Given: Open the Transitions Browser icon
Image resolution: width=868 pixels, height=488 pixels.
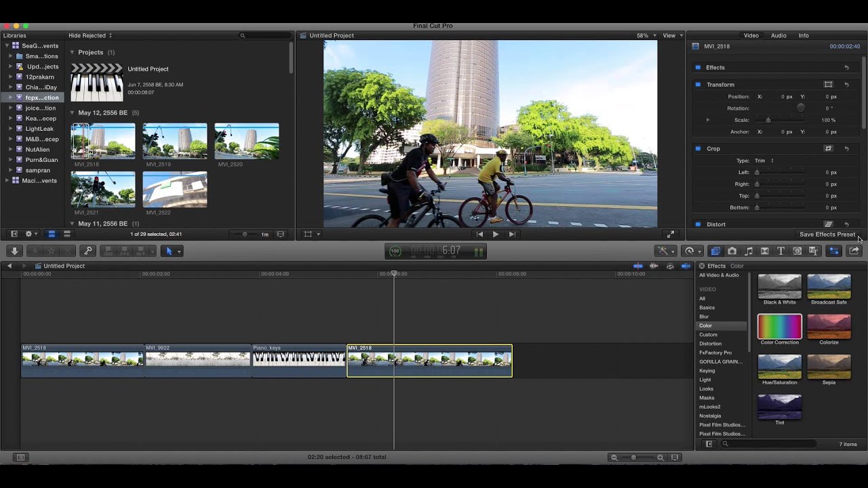Looking at the screenshot, I should pyautogui.click(x=765, y=251).
